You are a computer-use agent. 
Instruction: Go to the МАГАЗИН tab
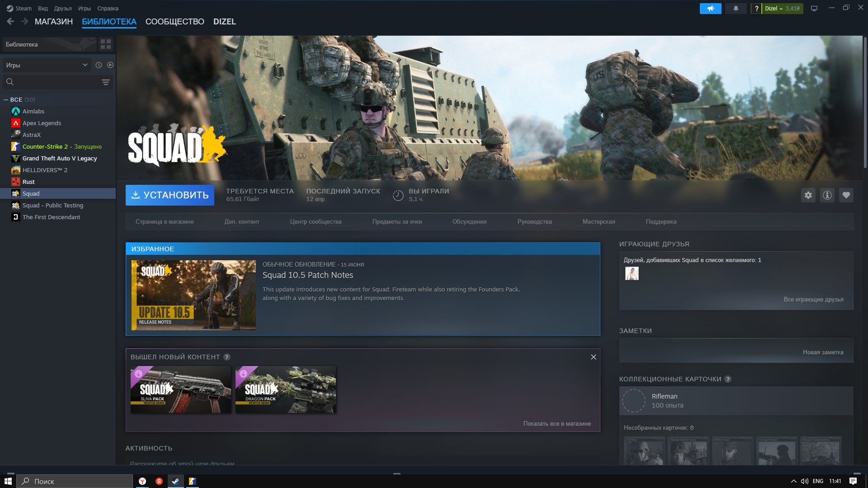coord(54,22)
